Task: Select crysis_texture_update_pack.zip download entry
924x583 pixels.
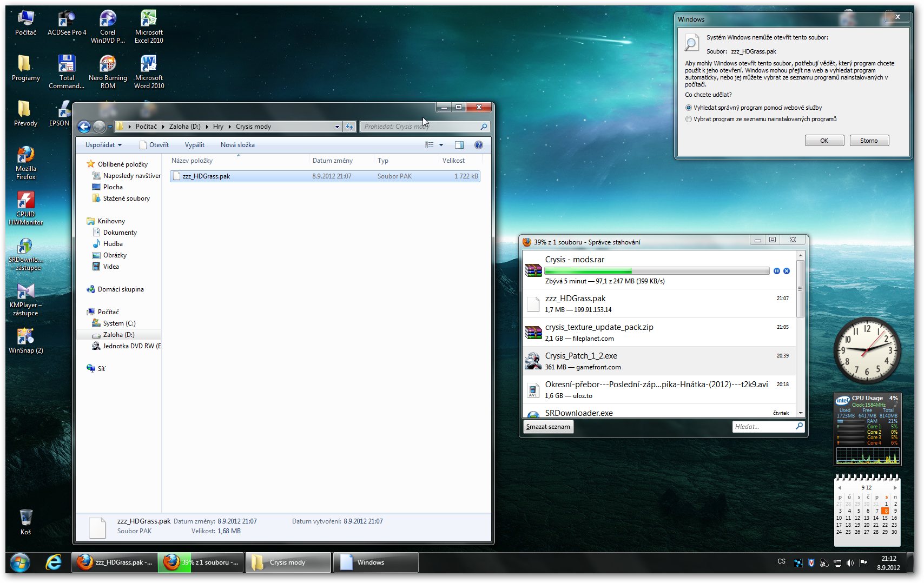Action: [x=659, y=332]
